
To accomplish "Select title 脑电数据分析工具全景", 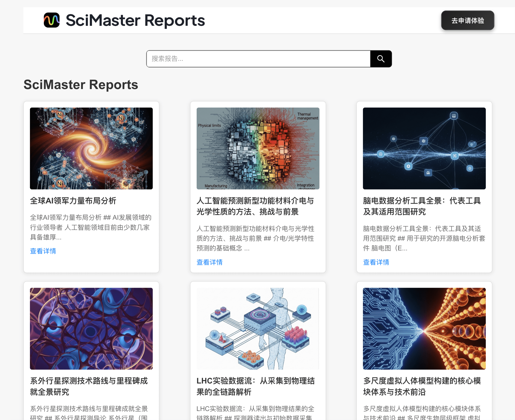I will (x=422, y=206).
